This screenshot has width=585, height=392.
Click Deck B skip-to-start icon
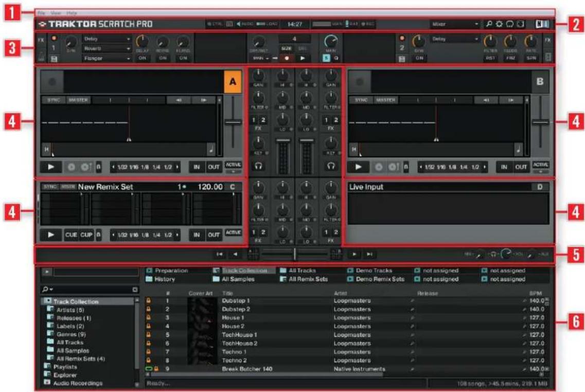(354, 149)
